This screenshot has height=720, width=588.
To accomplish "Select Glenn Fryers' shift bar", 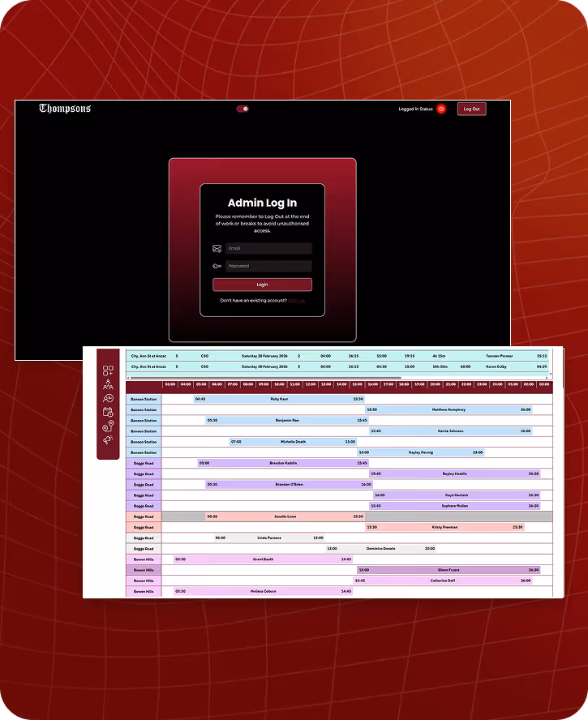I will [449, 570].
